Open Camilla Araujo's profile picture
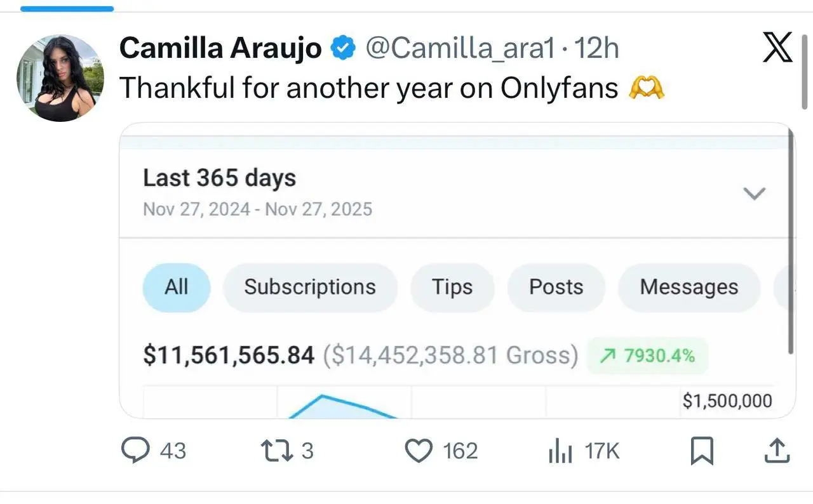The height and width of the screenshot is (504, 813). pos(60,76)
